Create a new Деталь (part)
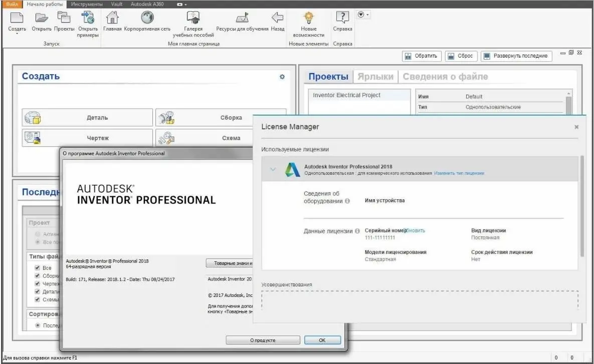The image size is (594, 364). pyautogui.click(x=88, y=117)
